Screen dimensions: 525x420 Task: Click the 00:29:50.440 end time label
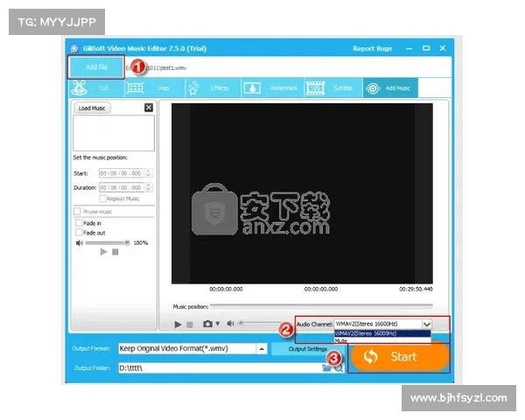[x=416, y=289]
